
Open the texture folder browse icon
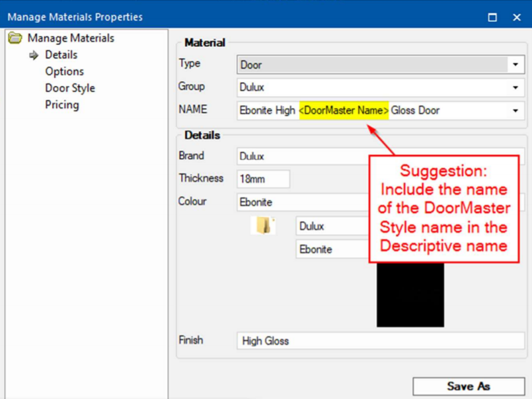pos(263,226)
